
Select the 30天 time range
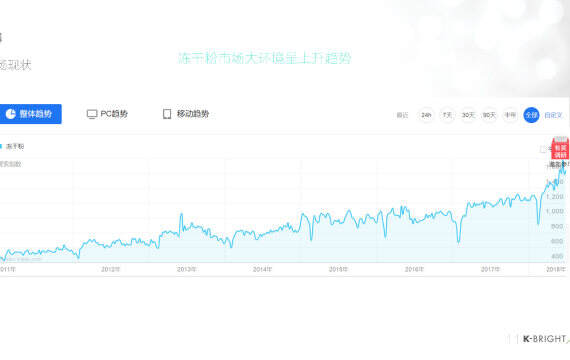(x=468, y=115)
